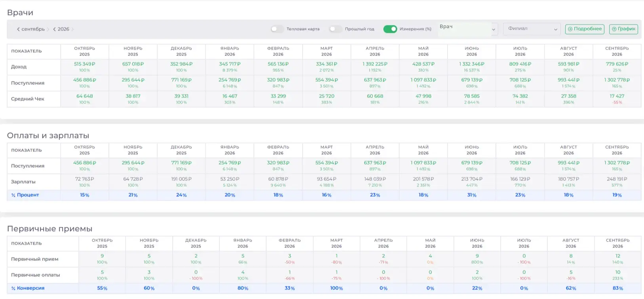The image size is (644, 299).
Task: Open the Врач dropdown
Action: click(467, 29)
